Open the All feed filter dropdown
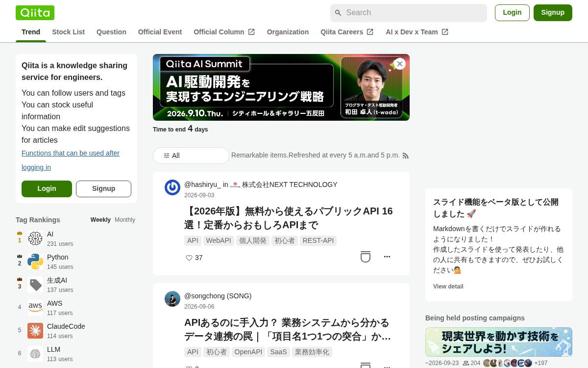 [191, 156]
